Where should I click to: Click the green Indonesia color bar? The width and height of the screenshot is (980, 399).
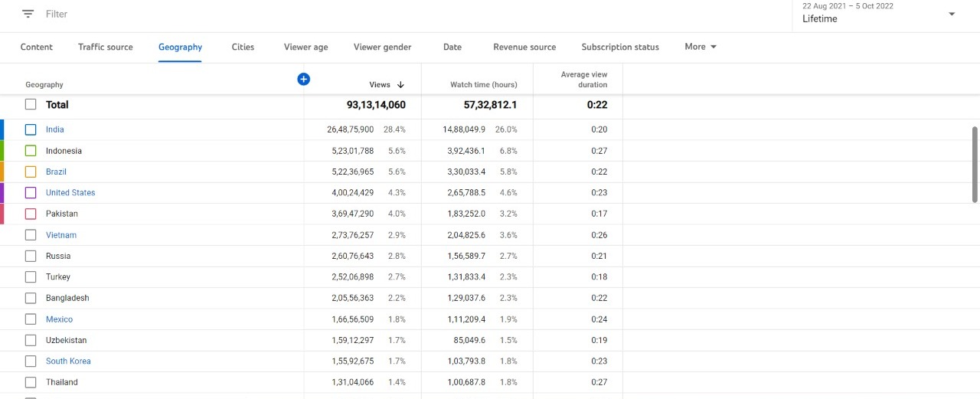coord(2,151)
